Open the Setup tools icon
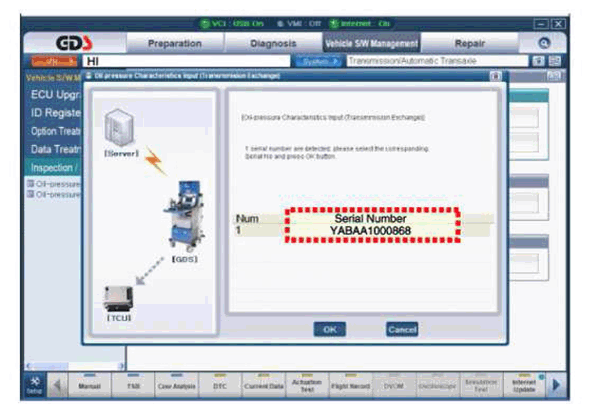Viewport: 591px width, 413px height. tap(35, 385)
